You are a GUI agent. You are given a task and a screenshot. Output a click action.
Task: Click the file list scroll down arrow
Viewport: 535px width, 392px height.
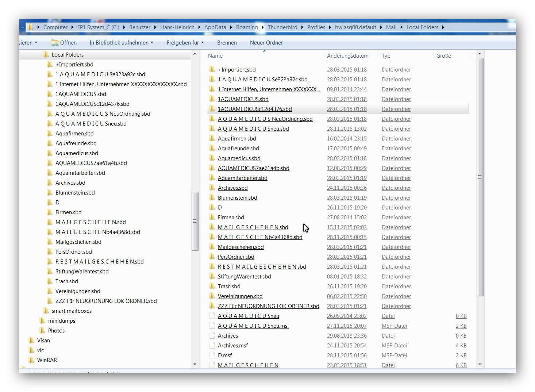[480, 364]
